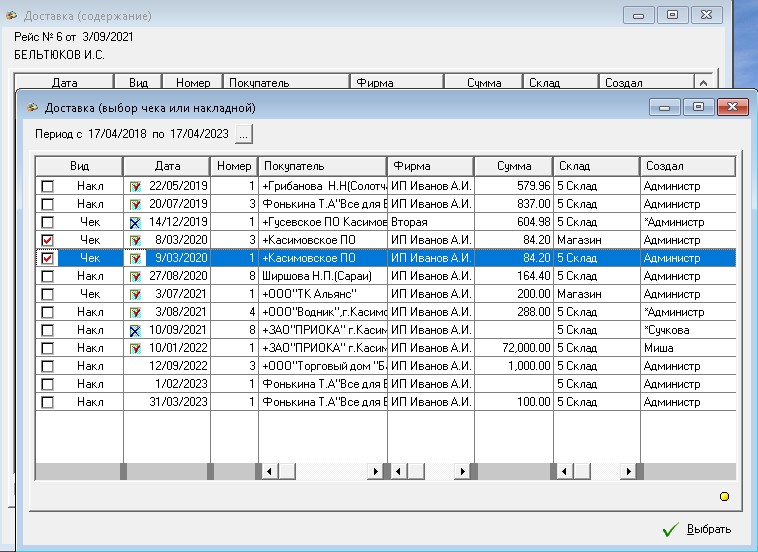
Task: Select the 72,000.00 sum row cell
Action: click(513, 348)
